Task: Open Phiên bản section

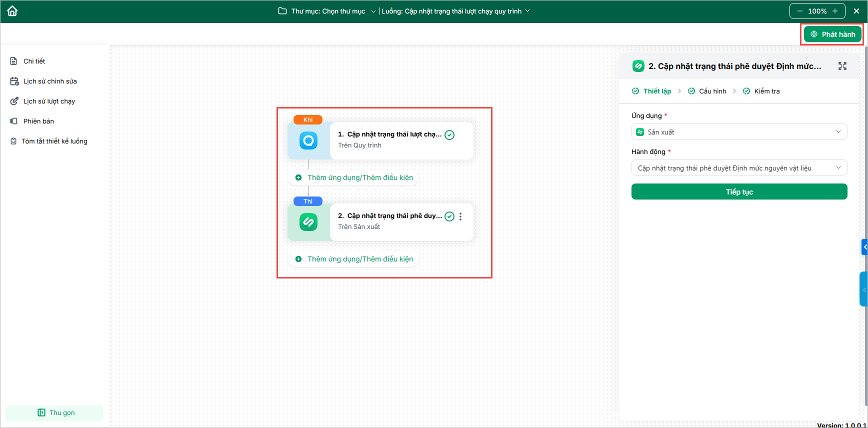Action: 38,121
